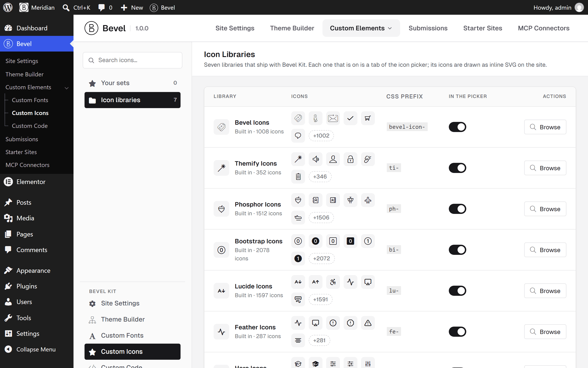Screen dimensions: 588x368
Task: Switch to the Theme Builder top tab
Action: [292, 28]
